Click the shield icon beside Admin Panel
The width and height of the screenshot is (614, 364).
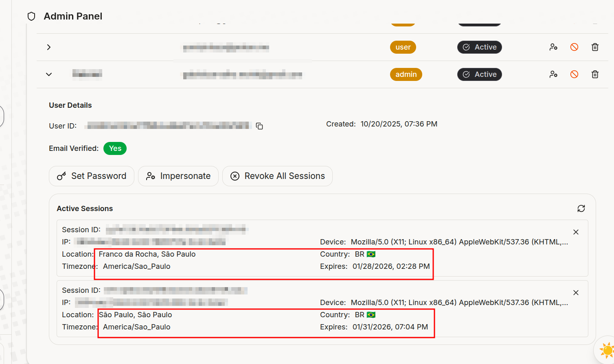[31, 16]
